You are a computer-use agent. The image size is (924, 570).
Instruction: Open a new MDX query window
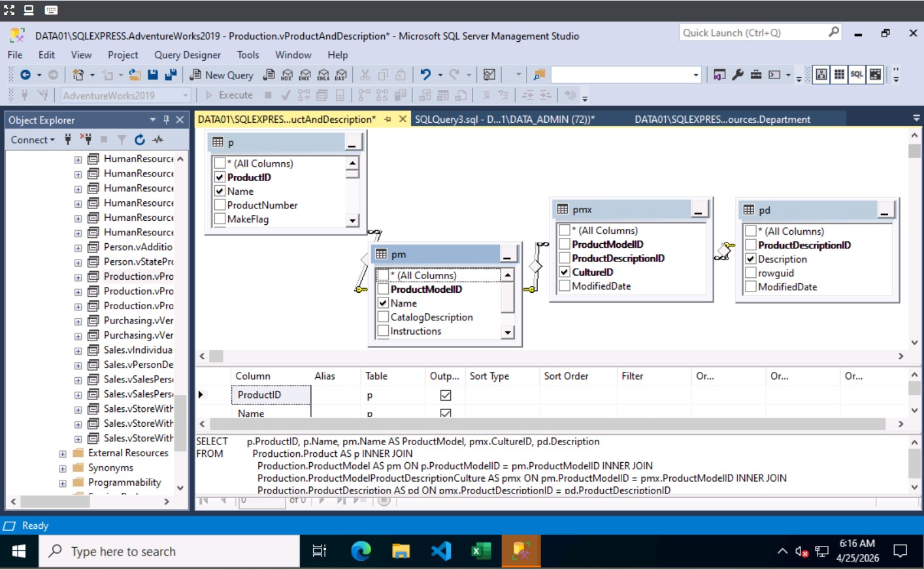click(x=286, y=75)
